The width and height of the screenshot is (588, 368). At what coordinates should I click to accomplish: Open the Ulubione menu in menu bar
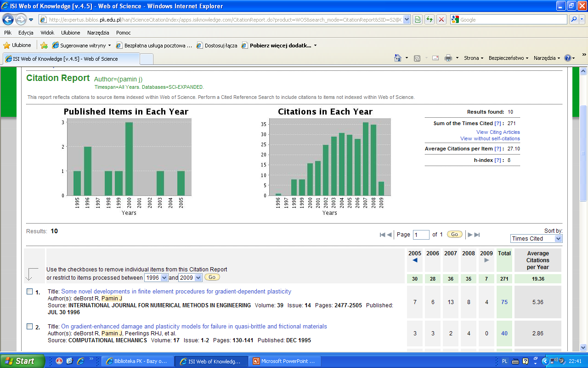click(x=71, y=33)
